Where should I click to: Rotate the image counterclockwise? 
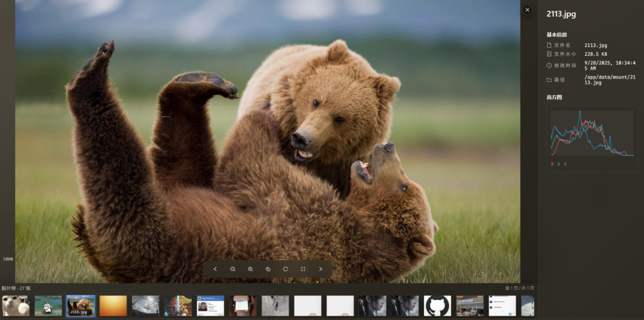tap(268, 269)
